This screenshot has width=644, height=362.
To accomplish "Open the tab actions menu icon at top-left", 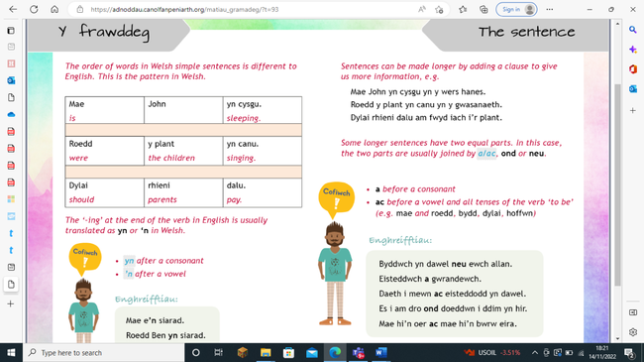I will point(11,31).
